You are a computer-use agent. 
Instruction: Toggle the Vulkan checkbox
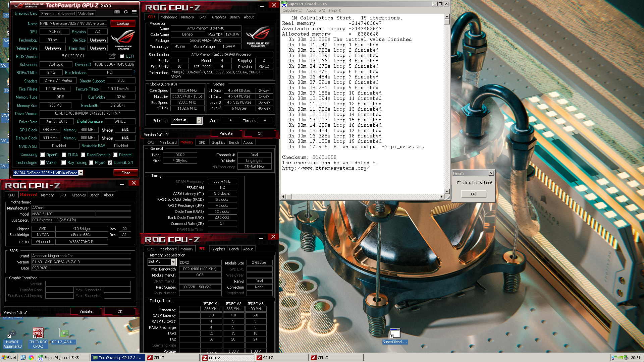tap(43, 163)
